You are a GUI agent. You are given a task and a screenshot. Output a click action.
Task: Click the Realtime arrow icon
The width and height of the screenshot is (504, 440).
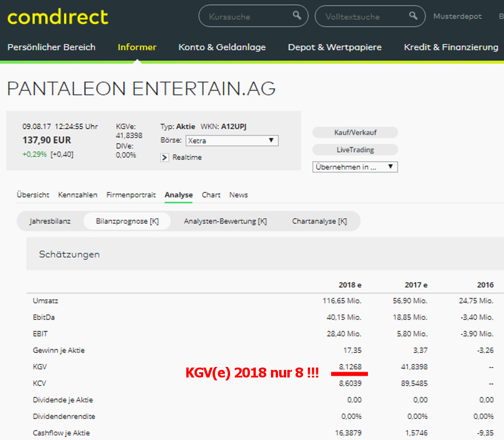coord(164,157)
